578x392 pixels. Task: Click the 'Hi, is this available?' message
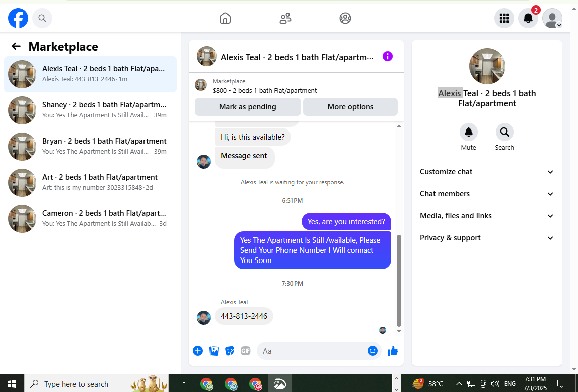[x=253, y=137]
